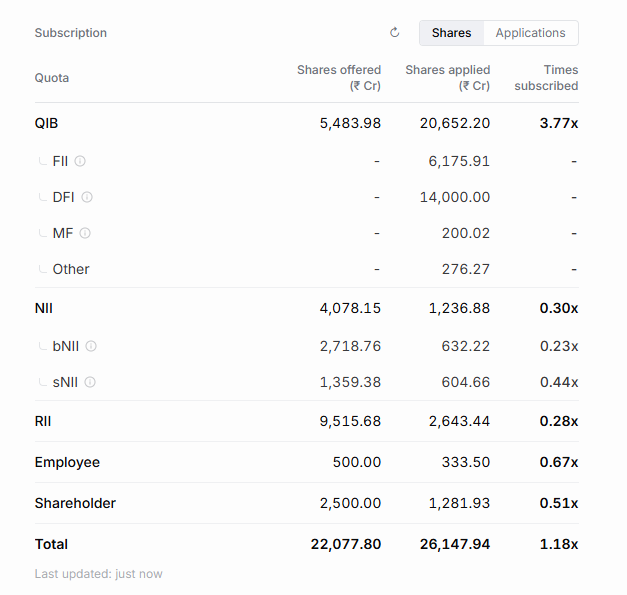The height and width of the screenshot is (595, 627).
Task: Select Shareholder shares applied 1,281.93
Action: (x=459, y=503)
